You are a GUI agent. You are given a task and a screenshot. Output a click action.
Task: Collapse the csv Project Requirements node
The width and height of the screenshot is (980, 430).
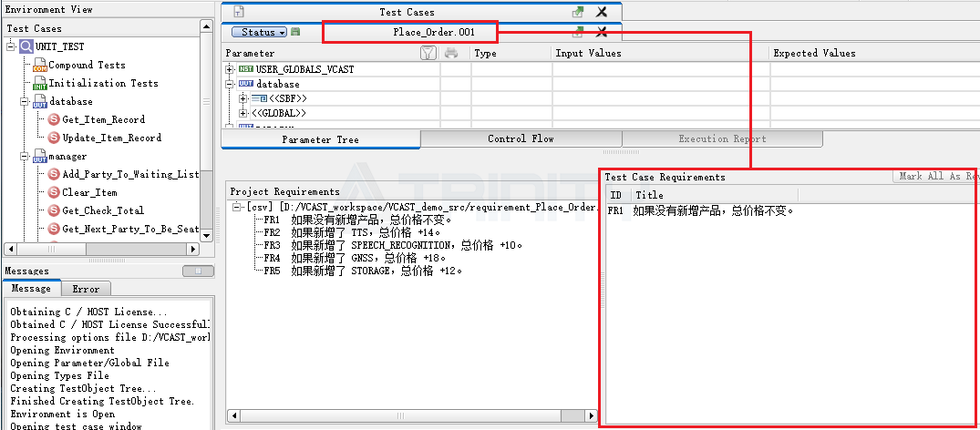point(238,208)
